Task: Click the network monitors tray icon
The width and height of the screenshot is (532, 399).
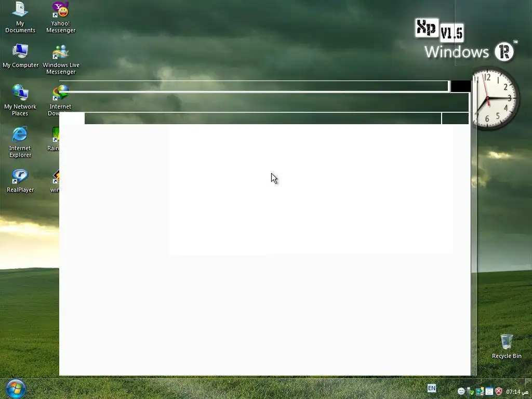Action: coord(480,392)
